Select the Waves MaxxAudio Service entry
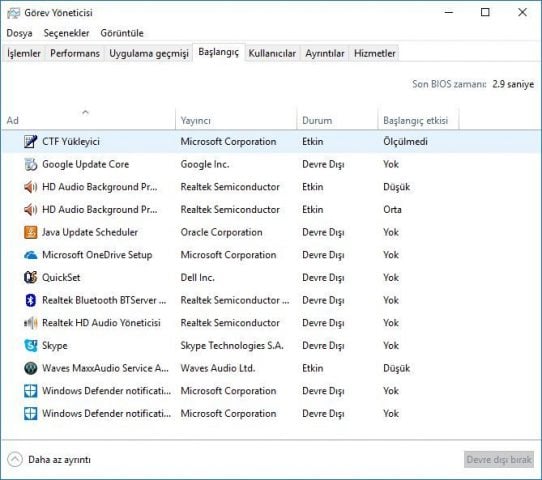This screenshot has width=542, height=480. (105, 368)
